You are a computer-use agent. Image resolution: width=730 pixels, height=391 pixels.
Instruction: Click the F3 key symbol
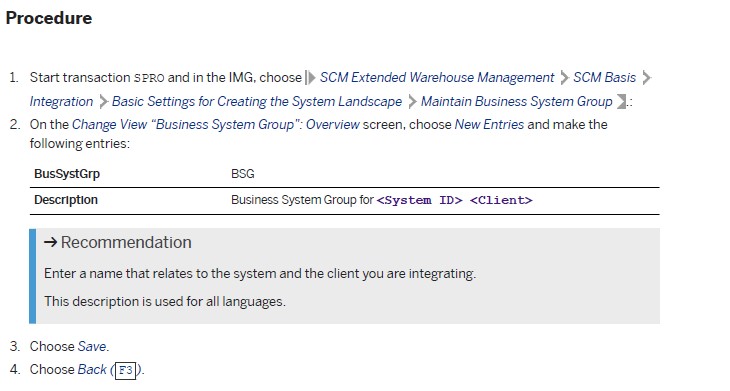125,371
